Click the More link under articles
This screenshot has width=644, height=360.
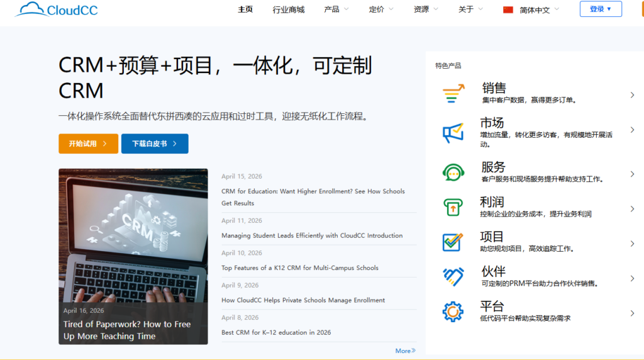click(x=406, y=351)
